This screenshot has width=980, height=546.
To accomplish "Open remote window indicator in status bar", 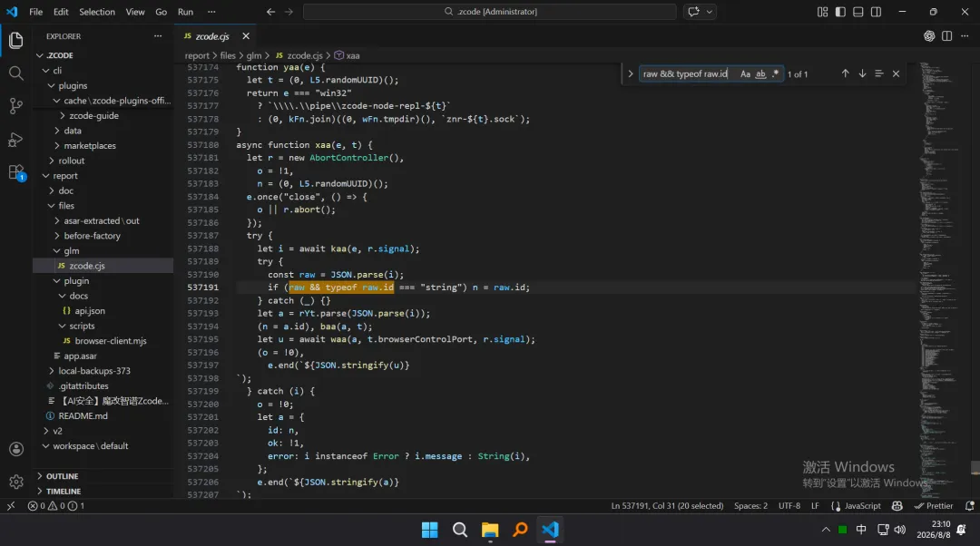I will click(11, 506).
